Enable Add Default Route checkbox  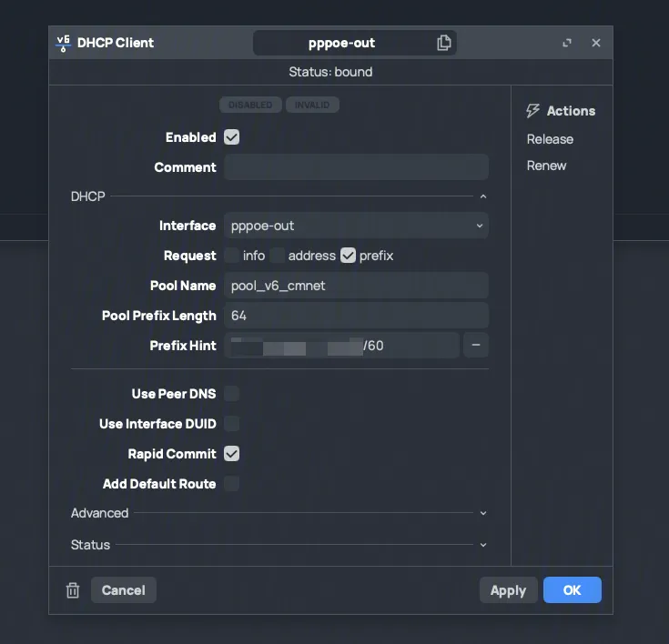(x=232, y=484)
